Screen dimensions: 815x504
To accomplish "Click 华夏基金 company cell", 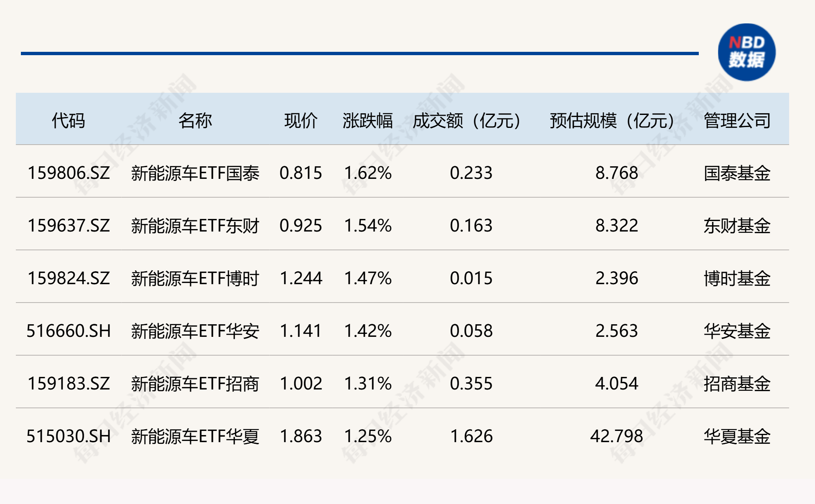I will [737, 436].
